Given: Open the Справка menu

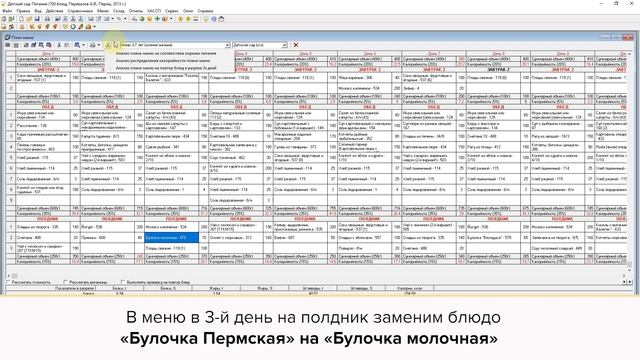Looking at the screenshot, I should pos(205,11).
